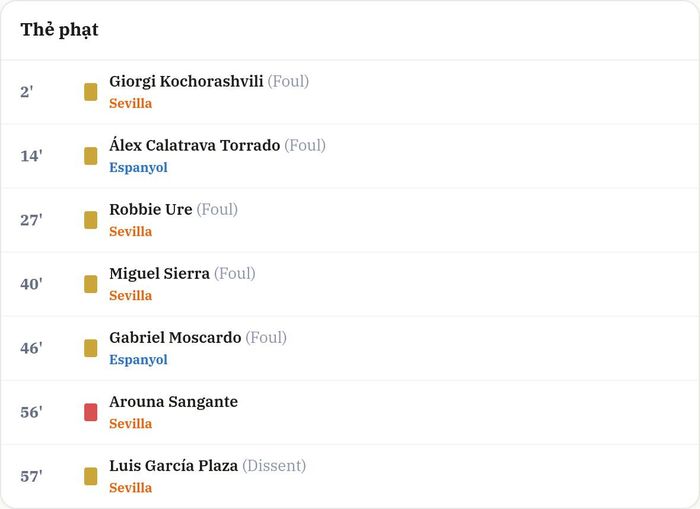
Task: Click yellow card icon for Luis García Plaza
Action: coord(91,476)
